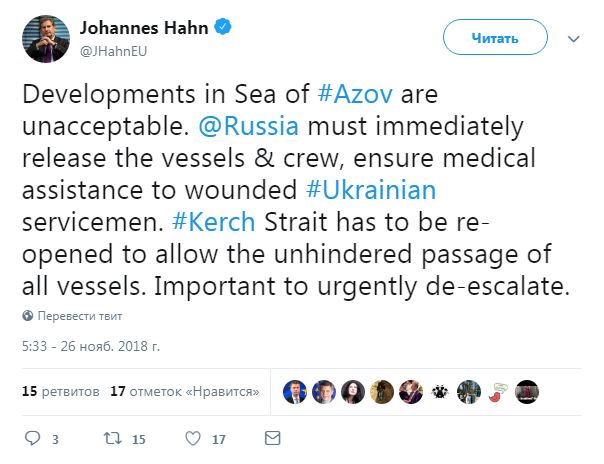Show the 15 ретвитов list
This screenshot has width=604, height=464.
click(60, 391)
